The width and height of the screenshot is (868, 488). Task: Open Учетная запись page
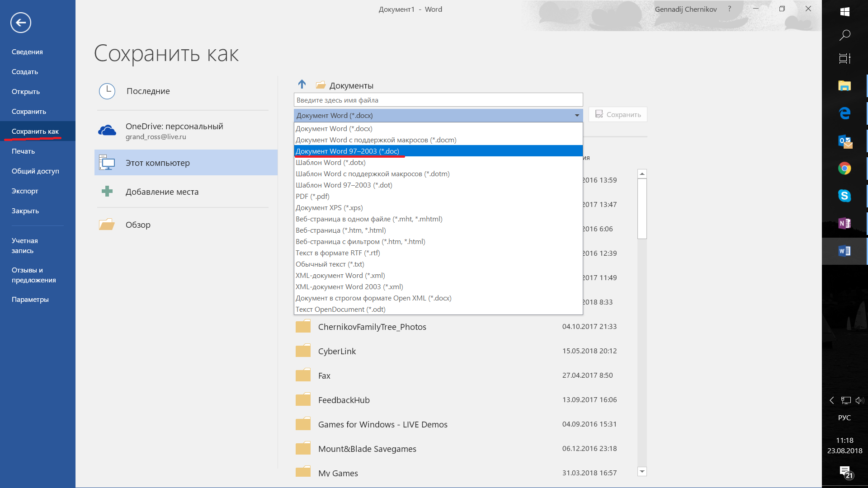[38, 245]
